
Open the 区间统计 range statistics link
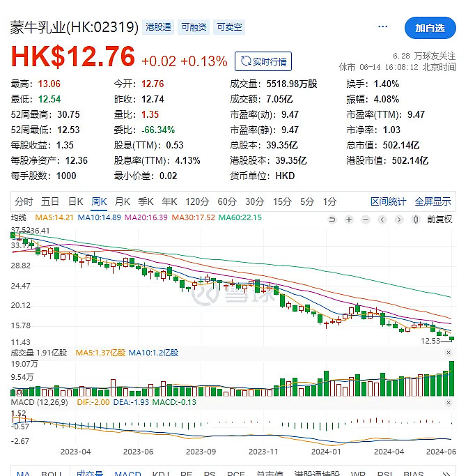(x=388, y=201)
